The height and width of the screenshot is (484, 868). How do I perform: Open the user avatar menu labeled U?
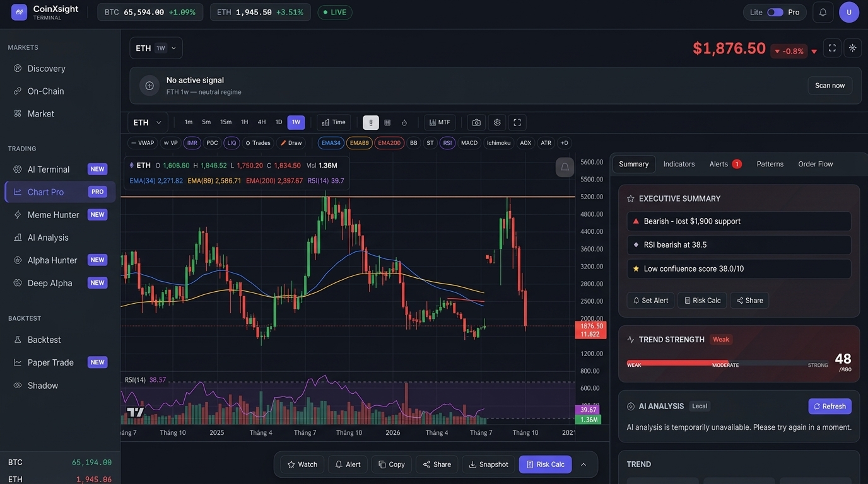coord(849,12)
